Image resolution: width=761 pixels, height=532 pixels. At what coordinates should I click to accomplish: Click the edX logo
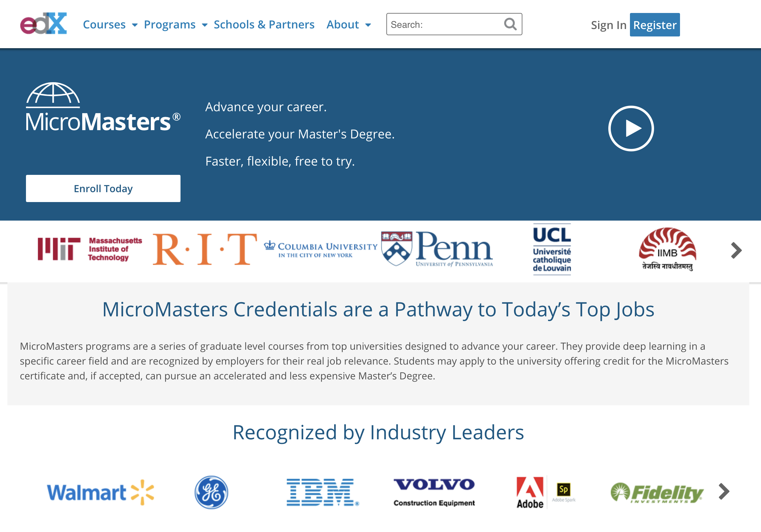[x=43, y=23]
